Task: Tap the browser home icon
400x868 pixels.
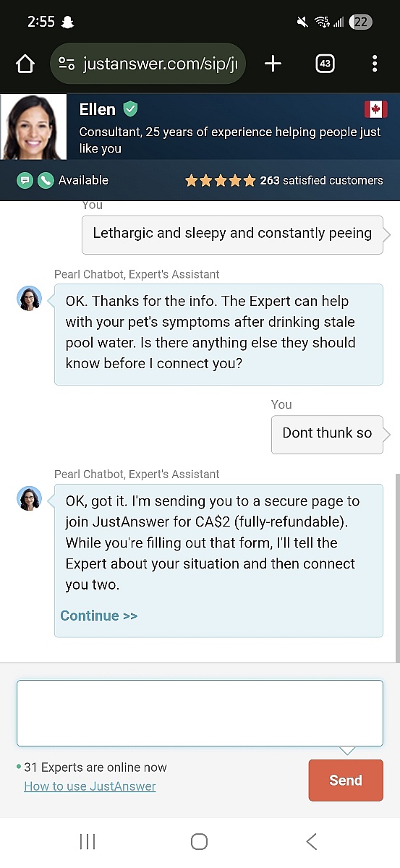Action: pos(25,64)
